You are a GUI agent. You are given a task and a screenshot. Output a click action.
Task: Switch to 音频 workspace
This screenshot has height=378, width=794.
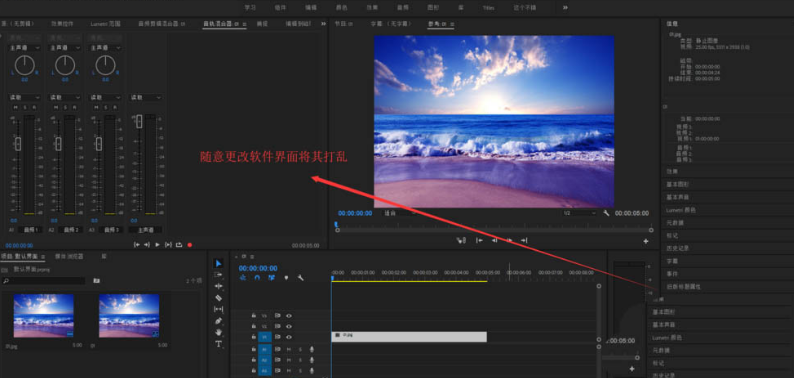403,8
